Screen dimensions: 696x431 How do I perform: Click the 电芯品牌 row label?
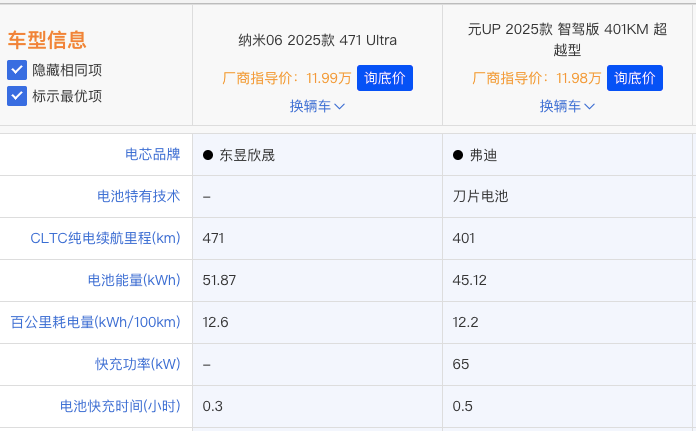tap(152, 155)
